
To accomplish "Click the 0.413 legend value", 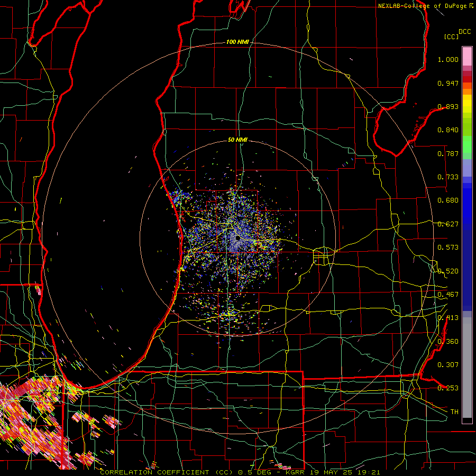I will click(x=448, y=318).
